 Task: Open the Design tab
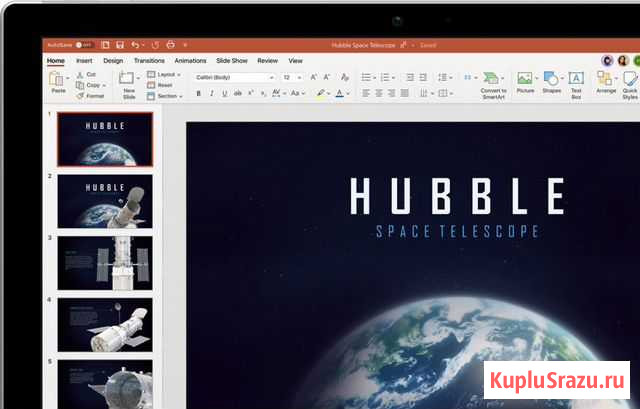pyautogui.click(x=113, y=61)
